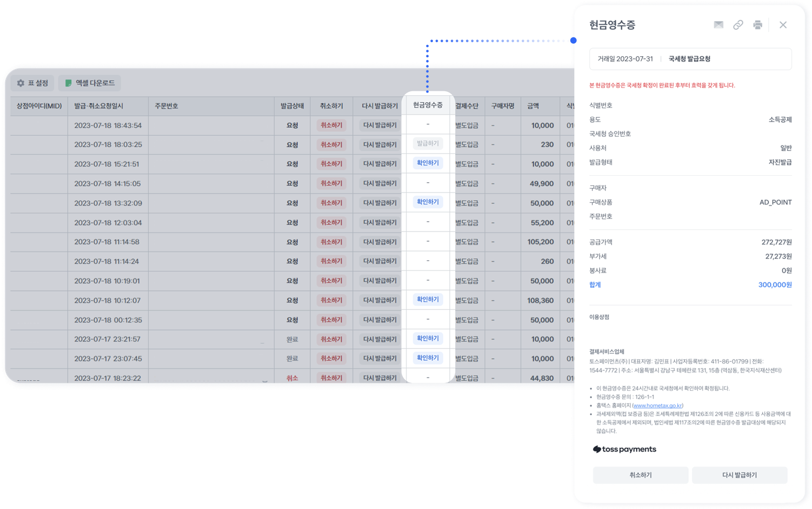812x509 pixels.
Task: Copy receipt link using the chain icon
Action: [x=738, y=25]
